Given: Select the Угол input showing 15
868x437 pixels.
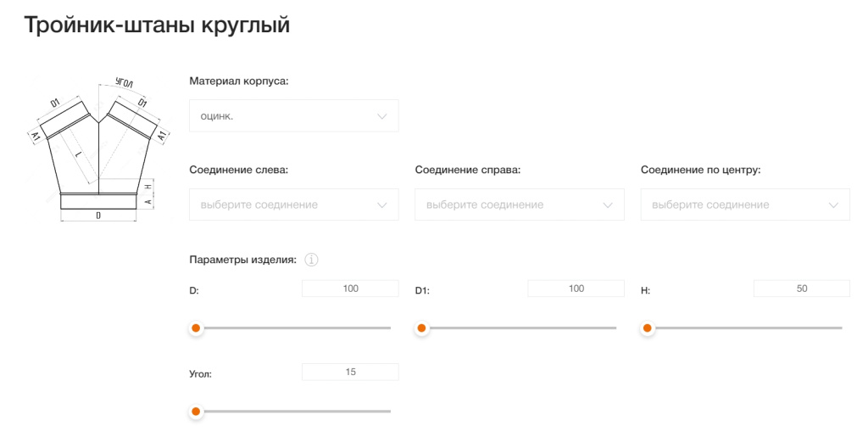Looking at the screenshot, I should pyautogui.click(x=350, y=372).
